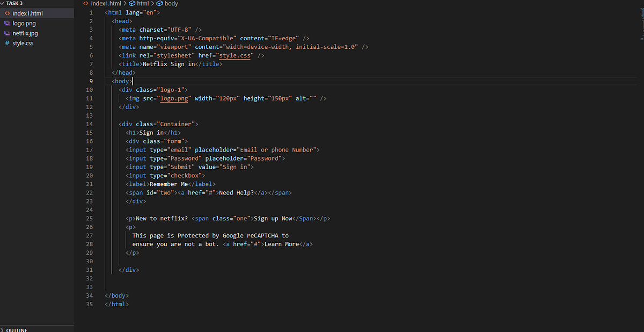The width and height of the screenshot is (644, 332).
Task: Click line number 35 in the gutter
Action: (x=90, y=305)
